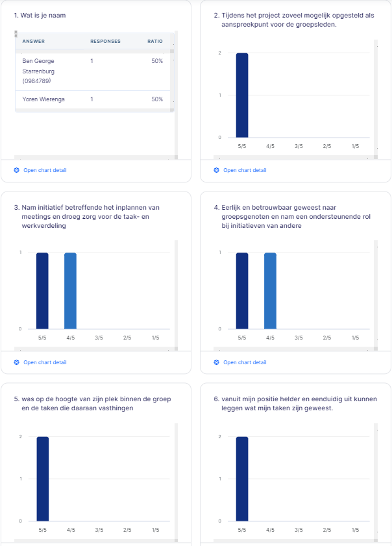Image resolution: width=392 pixels, height=546 pixels.
Task: Click the ANSWER column header
Action: click(x=33, y=41)
